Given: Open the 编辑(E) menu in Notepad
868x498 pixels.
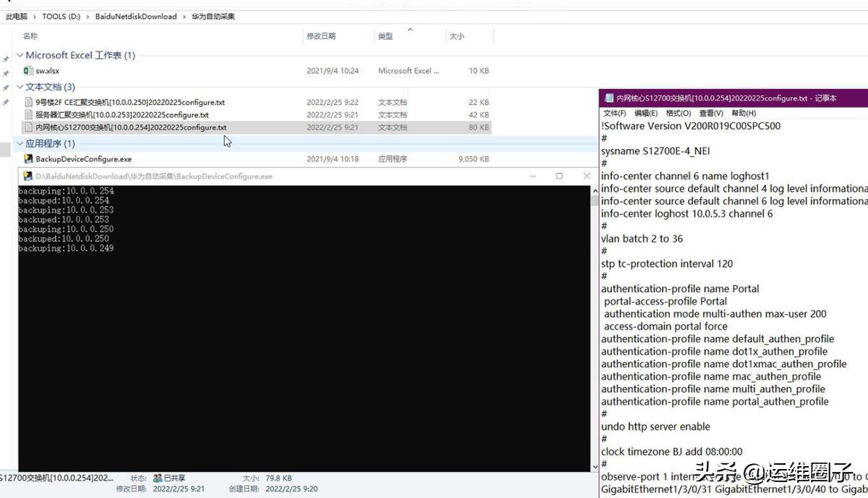Looking at the screenshot, I should [646, 113].
